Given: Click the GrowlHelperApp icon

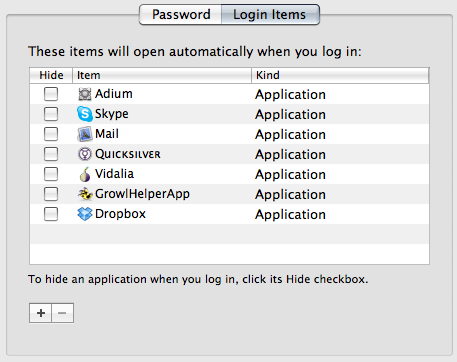Looking at the screenshot, I should coord(85,194).
